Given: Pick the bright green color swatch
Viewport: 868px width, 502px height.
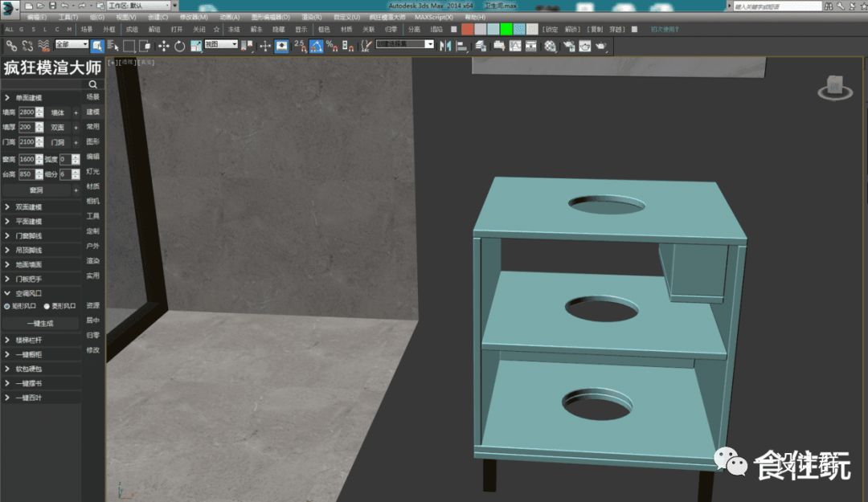Looking at the screenshot, I should pos(506,30).
